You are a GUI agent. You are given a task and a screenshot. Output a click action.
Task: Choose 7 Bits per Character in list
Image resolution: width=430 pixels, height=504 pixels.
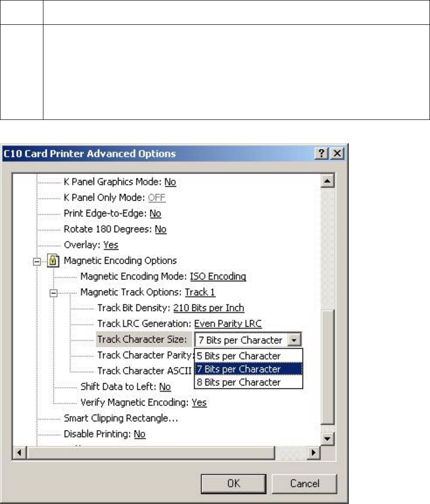249,369
